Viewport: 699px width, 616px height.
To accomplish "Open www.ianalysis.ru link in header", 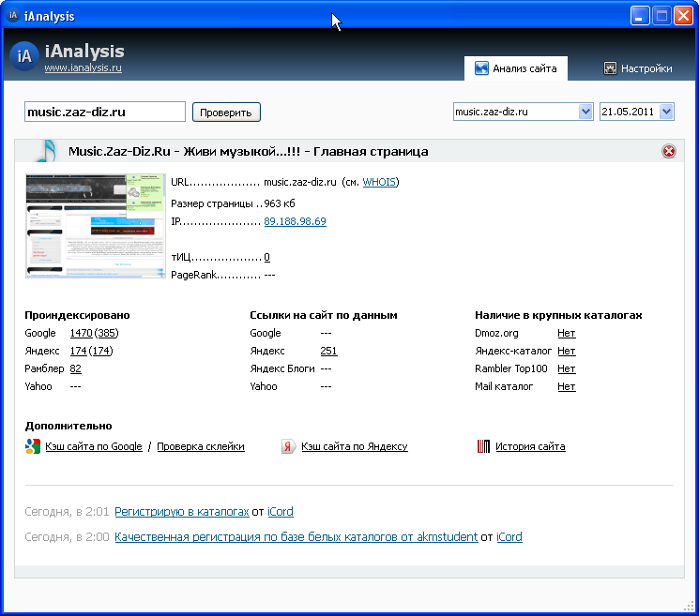I will (83, 68).
